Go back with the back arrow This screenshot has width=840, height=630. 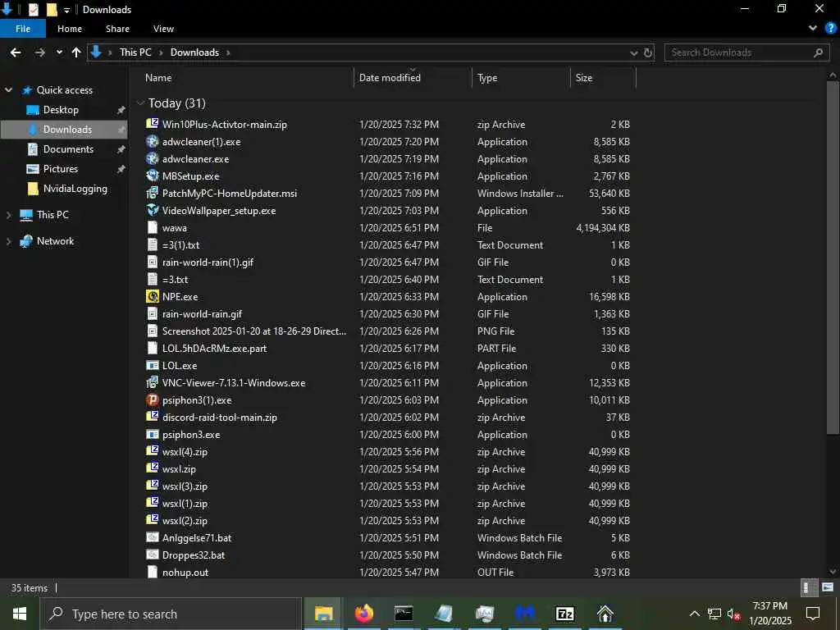(x=16, y=52)
